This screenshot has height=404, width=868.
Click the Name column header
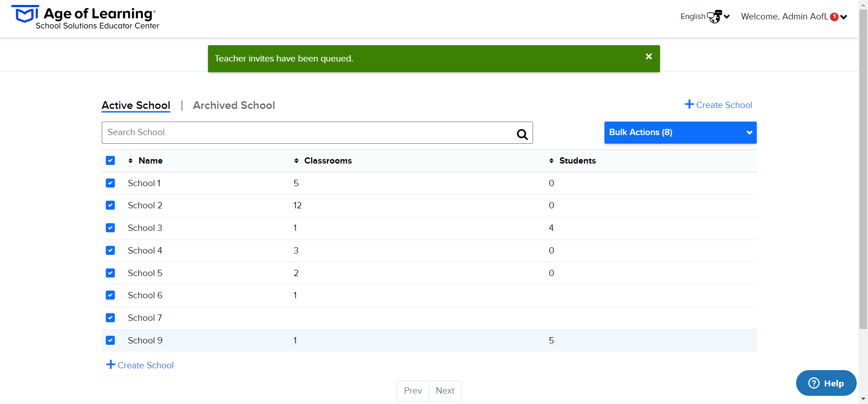(x=151, y=160)
